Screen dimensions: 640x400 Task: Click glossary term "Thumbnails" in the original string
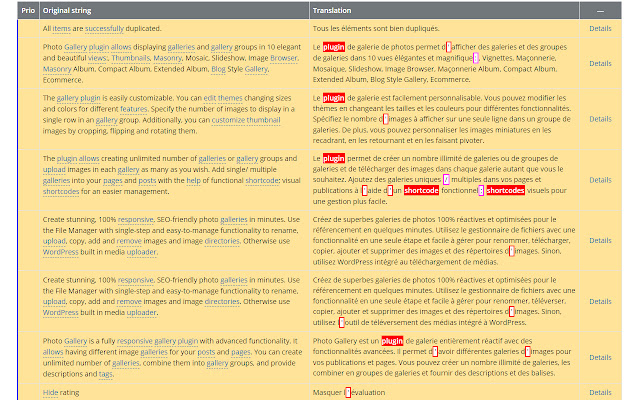[131, 58]
